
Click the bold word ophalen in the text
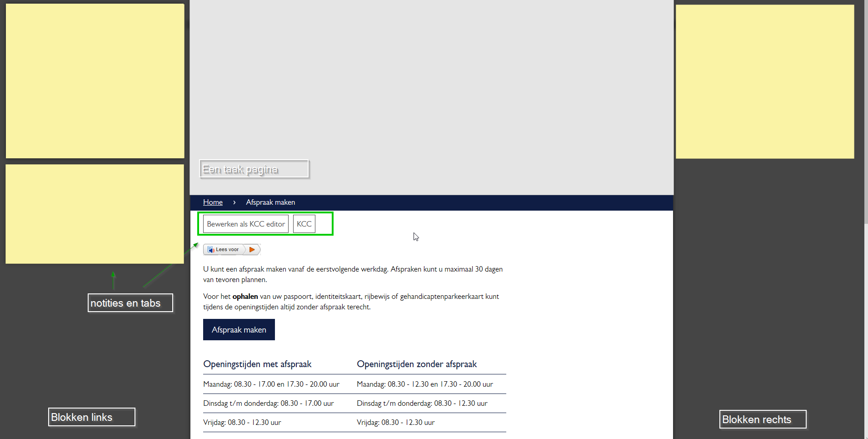tap(245, 297)
